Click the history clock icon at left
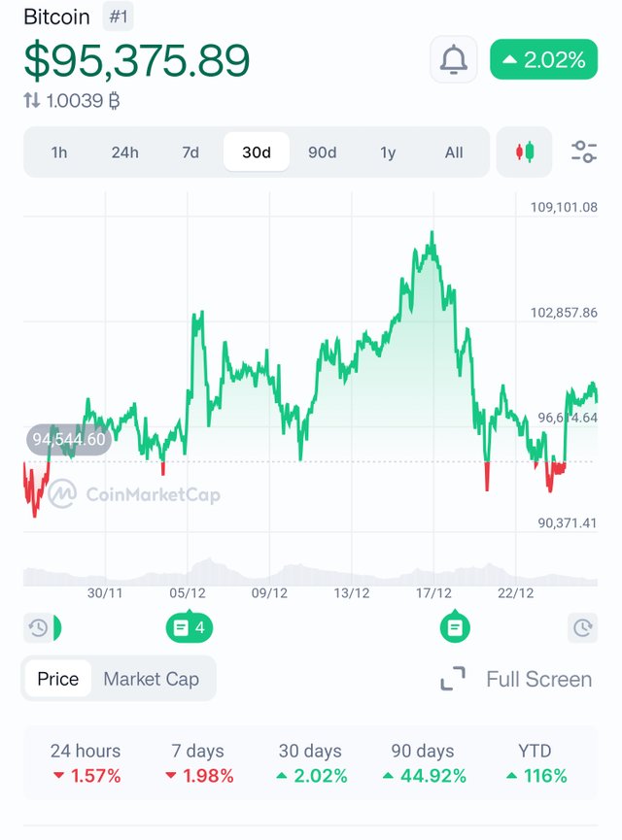Viewport: 622px width, 840px height. click(x=39, y=628)
